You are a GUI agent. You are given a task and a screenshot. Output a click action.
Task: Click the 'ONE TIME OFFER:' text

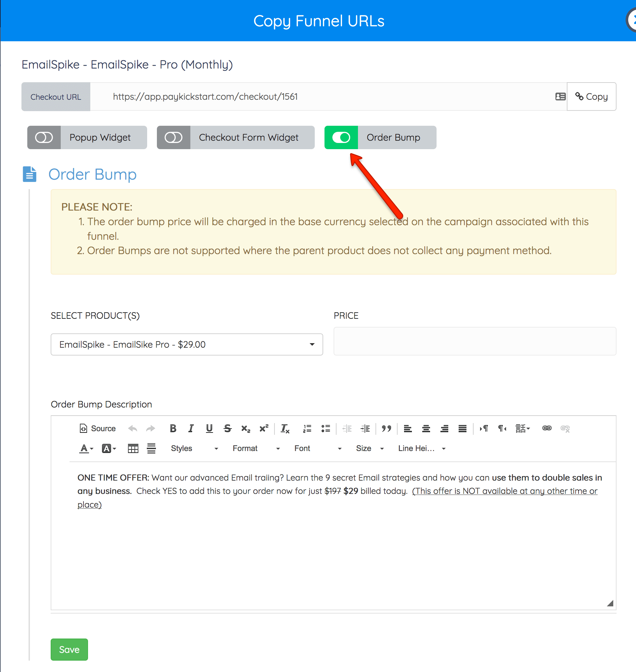tap(113, 478)
